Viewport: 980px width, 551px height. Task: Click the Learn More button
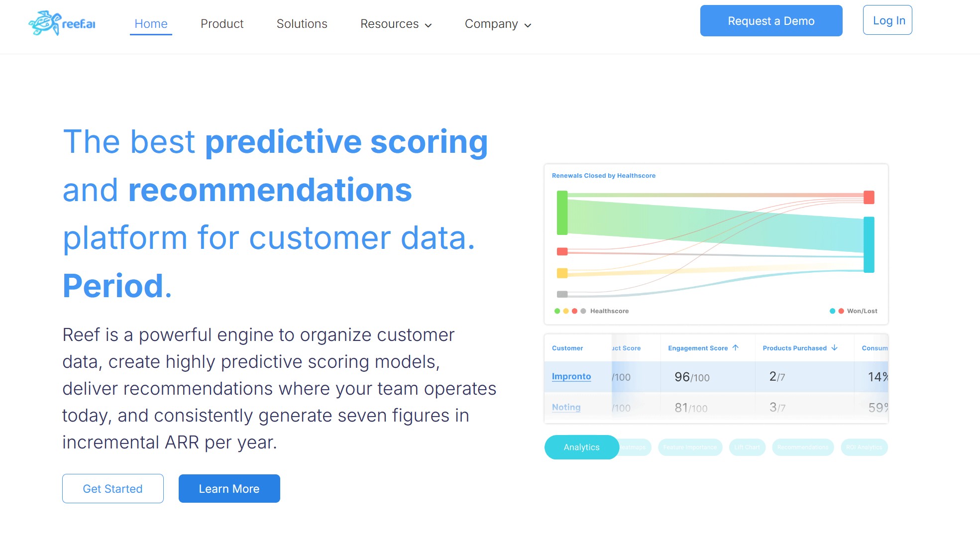[x=229, y=488]
